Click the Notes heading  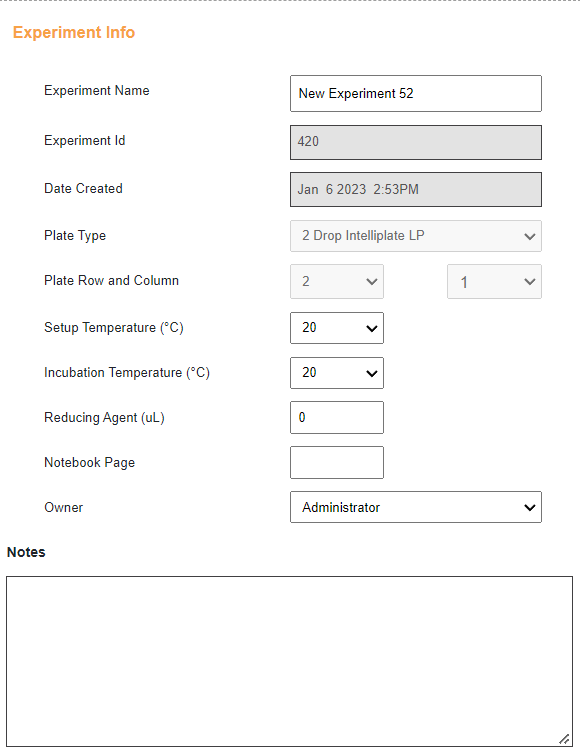(x=26, y=552)
